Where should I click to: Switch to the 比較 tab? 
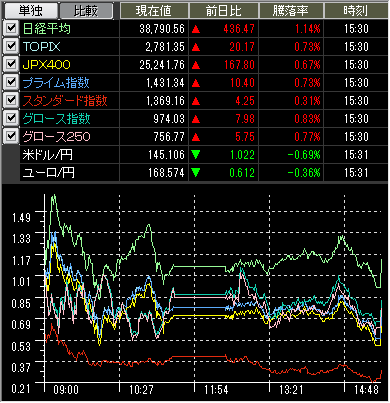(86, 11)
